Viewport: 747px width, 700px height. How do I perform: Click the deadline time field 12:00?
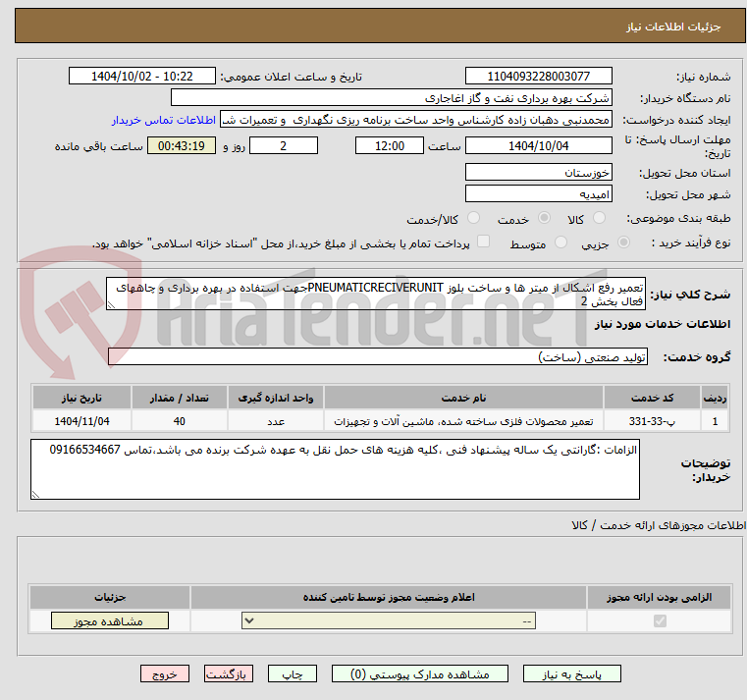point(390,146)
